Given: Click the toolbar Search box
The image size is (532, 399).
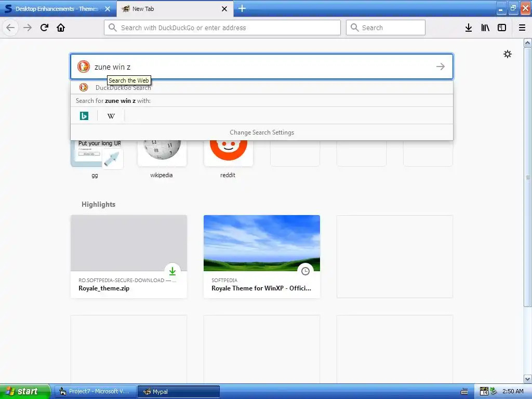Looking at the screenshot, I should tap(385, 28).
